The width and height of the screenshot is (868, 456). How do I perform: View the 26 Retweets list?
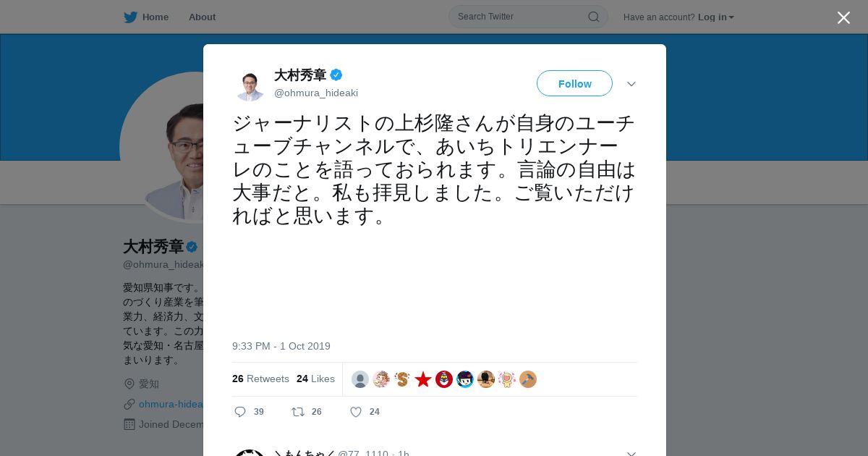pyautogui.click(x=260, y=379)
